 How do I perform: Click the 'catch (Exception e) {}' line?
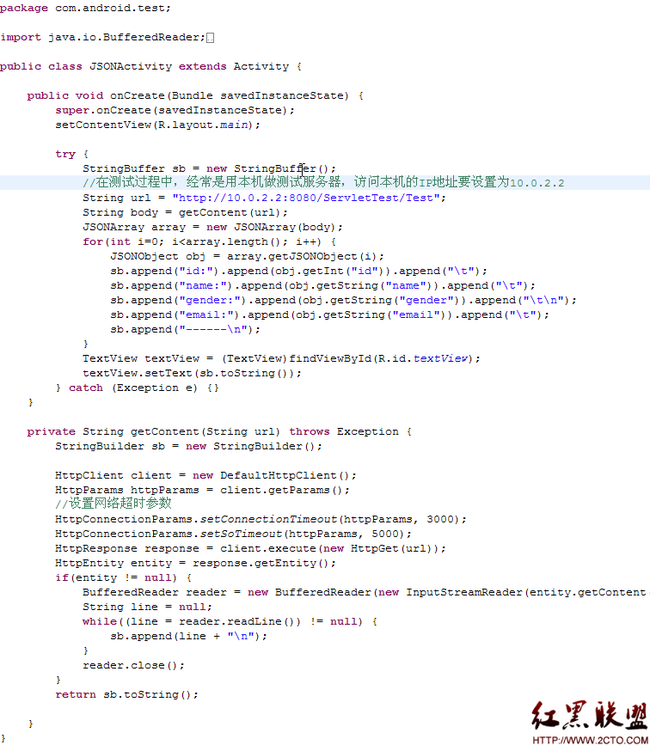coord(137,388)
